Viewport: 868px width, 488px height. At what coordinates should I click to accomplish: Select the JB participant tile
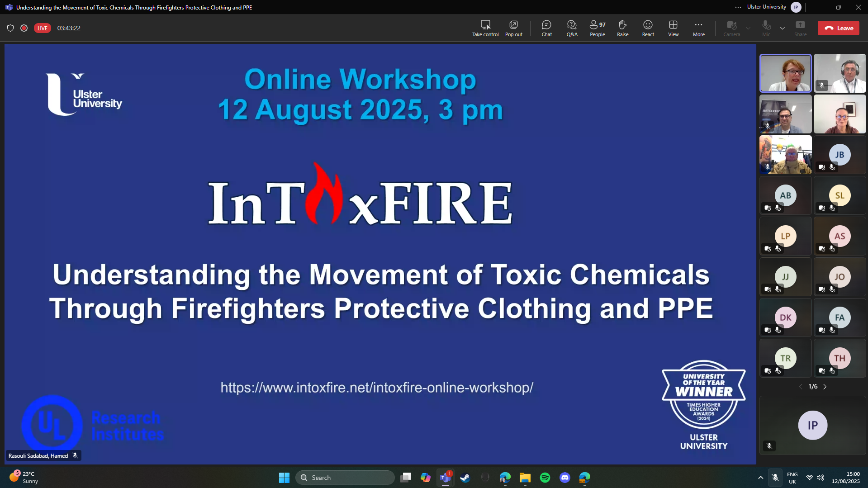click(840, 154)
